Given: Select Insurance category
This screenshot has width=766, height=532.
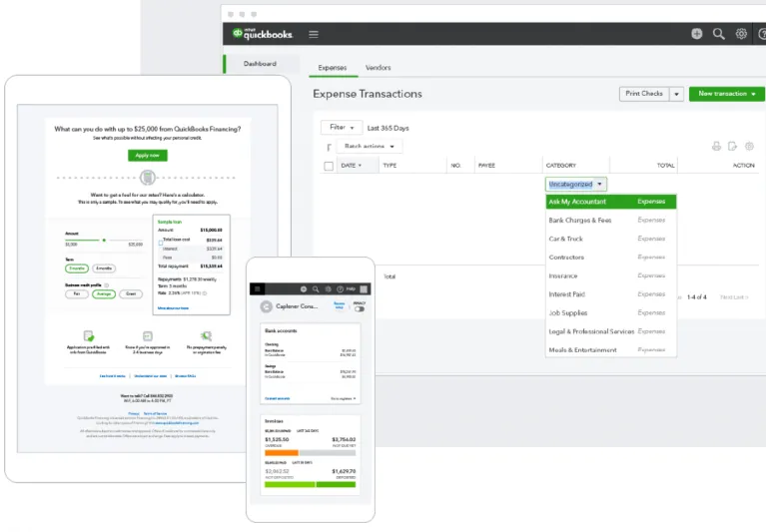Looking at the screenshot, I should (x=610, y=275).
